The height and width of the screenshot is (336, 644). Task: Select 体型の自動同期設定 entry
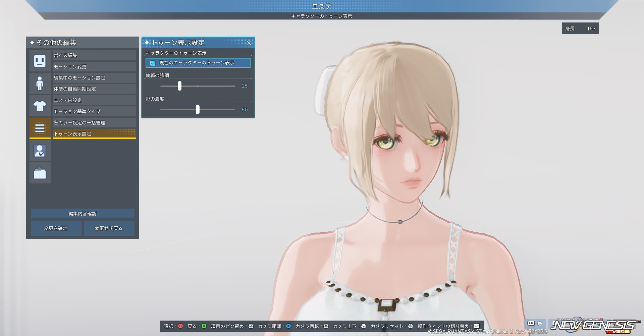click(94, 89)
